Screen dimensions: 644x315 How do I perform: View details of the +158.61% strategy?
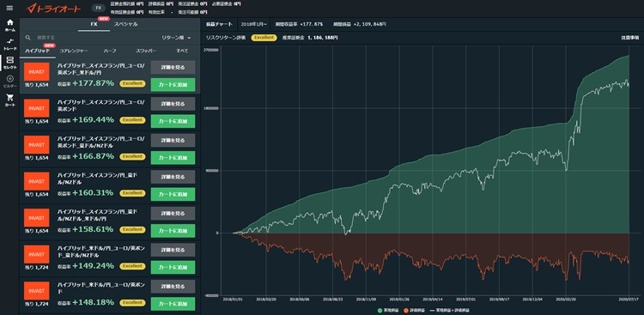tap(173, 214)
